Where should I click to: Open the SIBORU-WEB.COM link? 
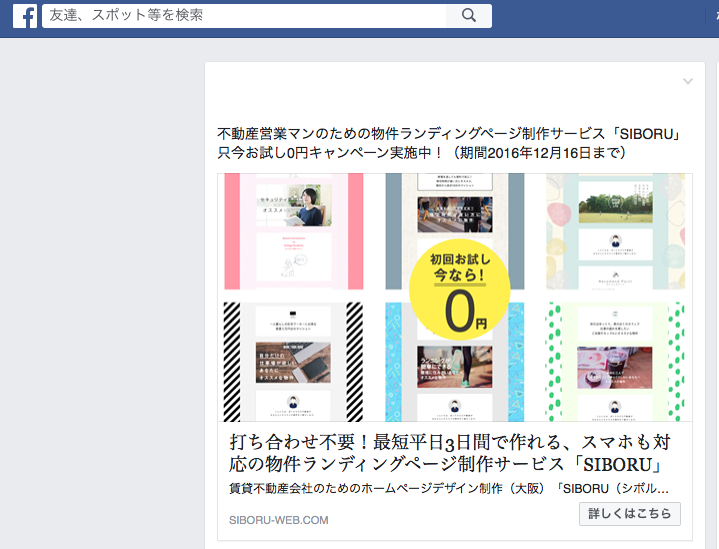[279, 520]
